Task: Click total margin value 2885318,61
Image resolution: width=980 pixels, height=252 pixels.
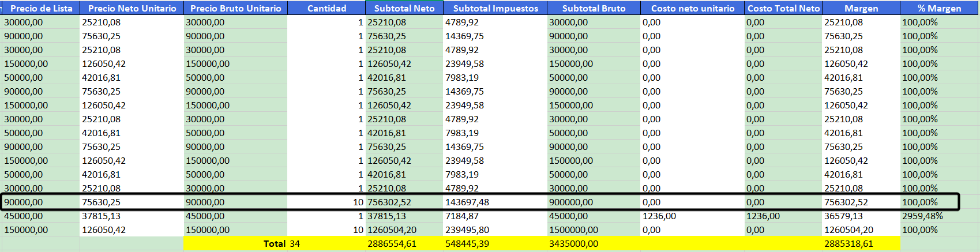Action: (861, 244)
